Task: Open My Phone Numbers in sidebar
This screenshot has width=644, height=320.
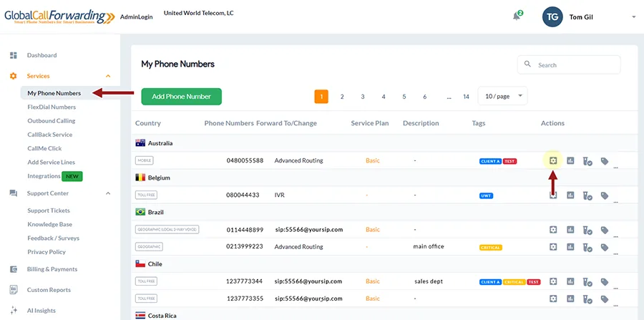Action: [x=54, y=93]
